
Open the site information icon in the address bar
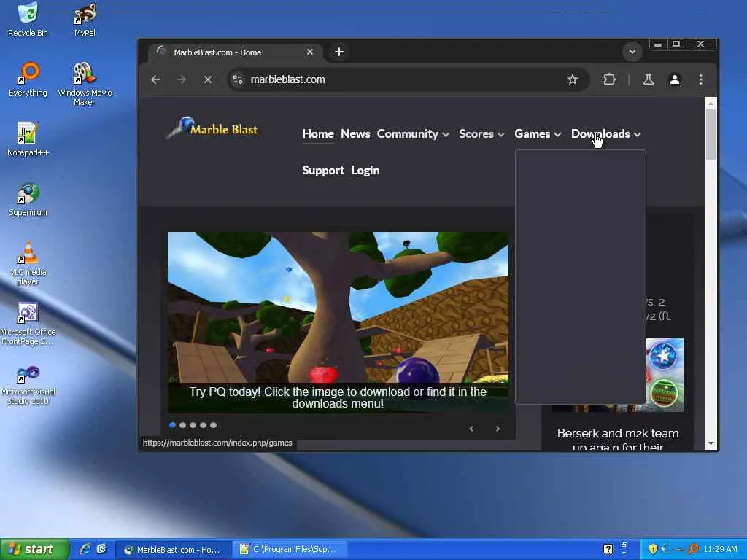click(x=238, y=79)
